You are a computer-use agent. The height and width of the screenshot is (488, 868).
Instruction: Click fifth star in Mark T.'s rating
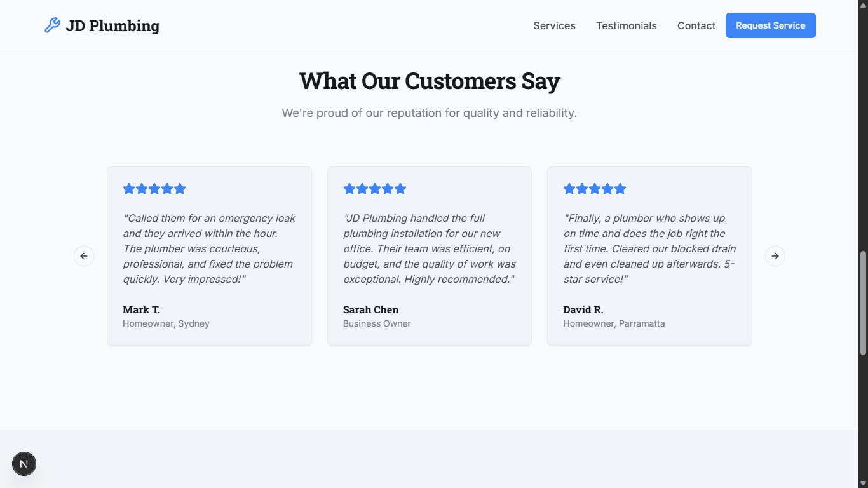tap(180, 189)
